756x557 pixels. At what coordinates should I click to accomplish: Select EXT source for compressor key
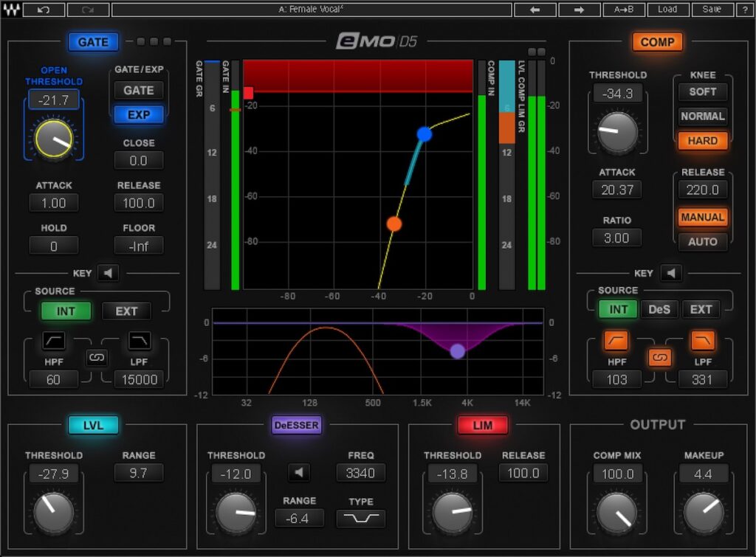701,309
